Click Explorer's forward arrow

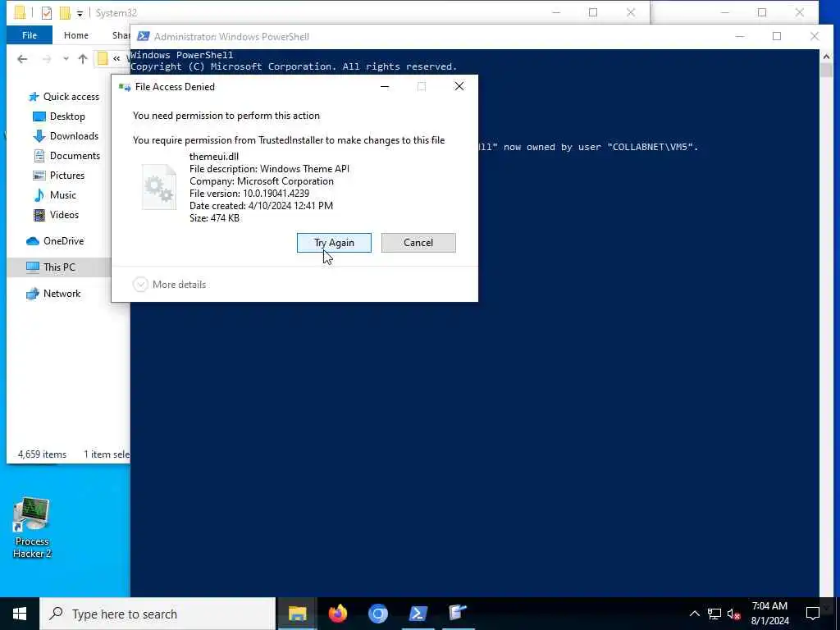pos(47,59)
